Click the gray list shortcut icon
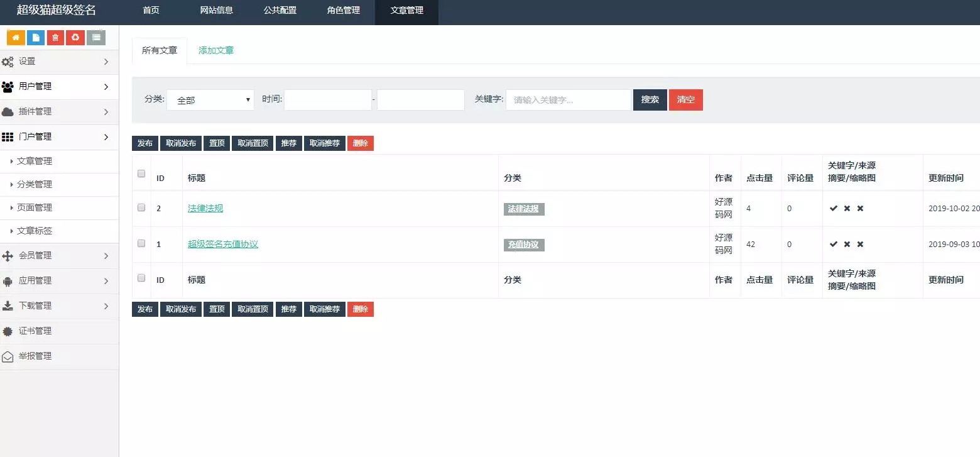This screenshot has height=457, width=980. tap(95, 38)
